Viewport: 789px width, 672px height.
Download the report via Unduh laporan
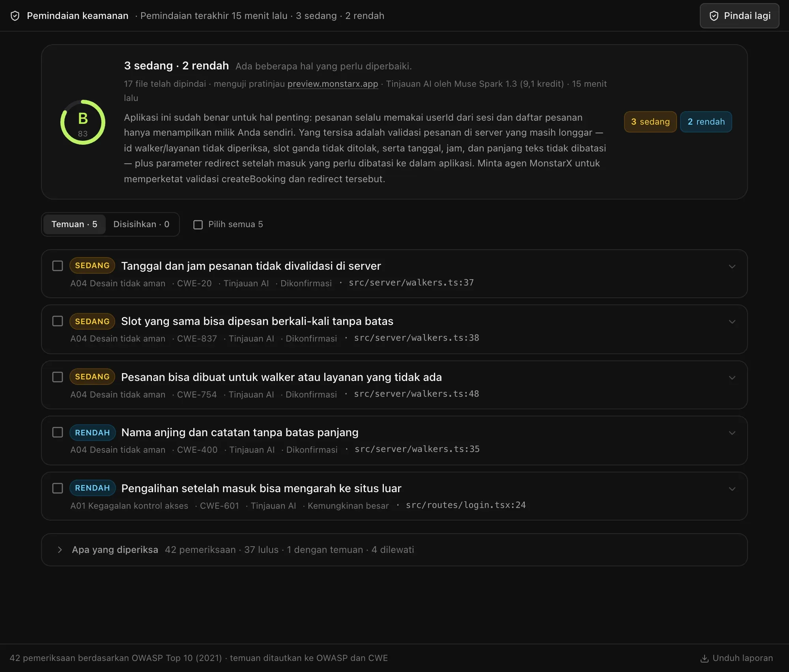[737, 658]
